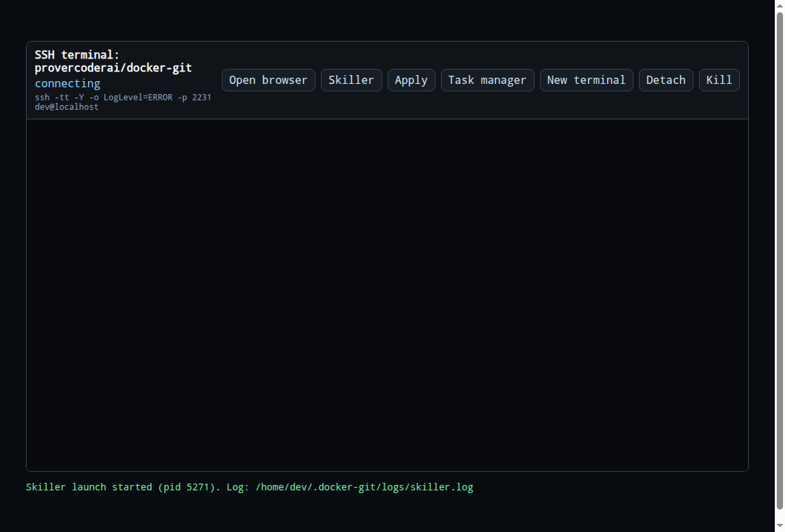Viewport: 785px width, 532px height.
Task: Click the skiller.log file path
Action: coord(365,487)
